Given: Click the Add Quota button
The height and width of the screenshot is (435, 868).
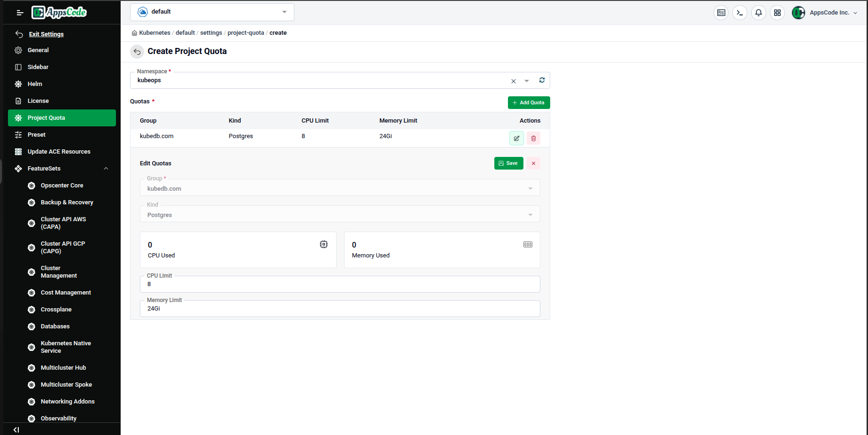Looking at the screenshot, I should pyautogui.click(x=529, y=102).
